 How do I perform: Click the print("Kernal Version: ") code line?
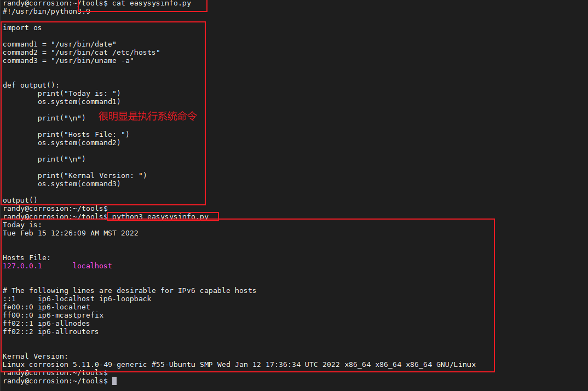(x=92, y=176)
